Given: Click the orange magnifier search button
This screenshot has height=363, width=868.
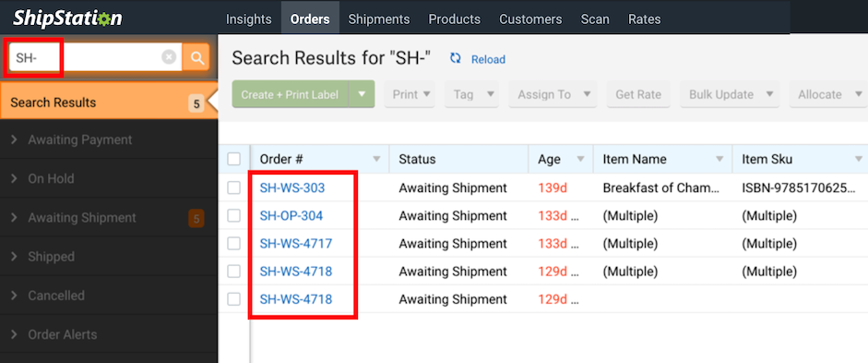Looking at the screenshot, I should (196, 57).
